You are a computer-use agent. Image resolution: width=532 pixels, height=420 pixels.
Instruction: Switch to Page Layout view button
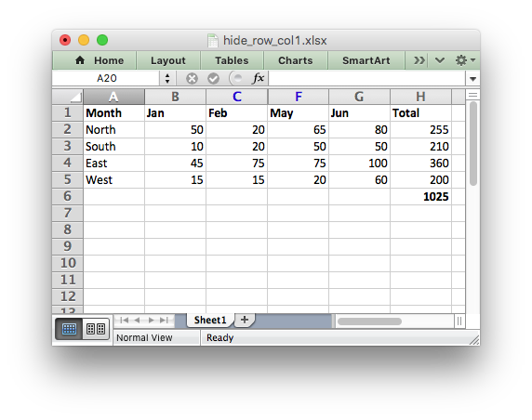pyautogui.click(x=96, y=329)
